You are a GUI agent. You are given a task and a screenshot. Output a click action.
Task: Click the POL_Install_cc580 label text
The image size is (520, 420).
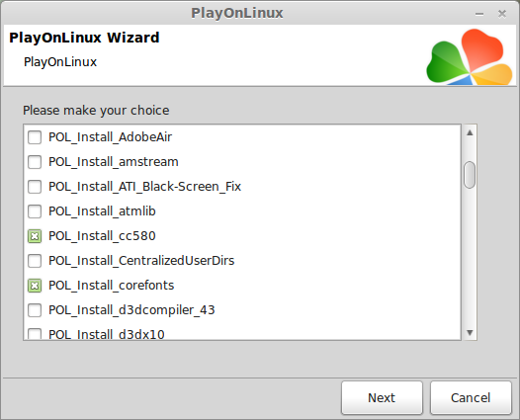[x=102, y=236]
